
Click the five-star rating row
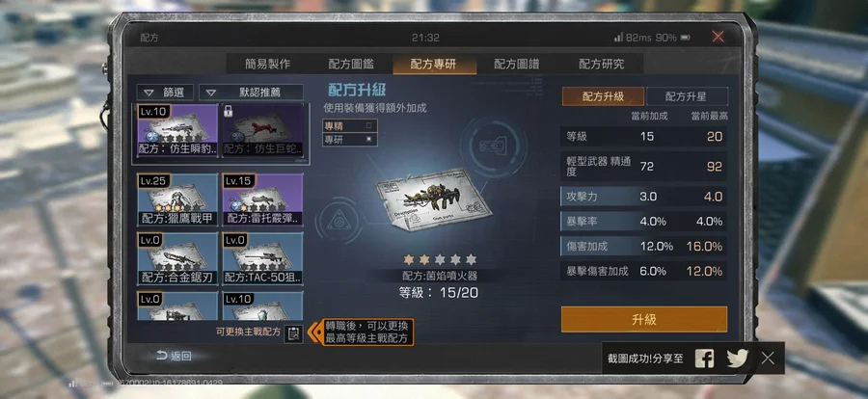(440, 259)
